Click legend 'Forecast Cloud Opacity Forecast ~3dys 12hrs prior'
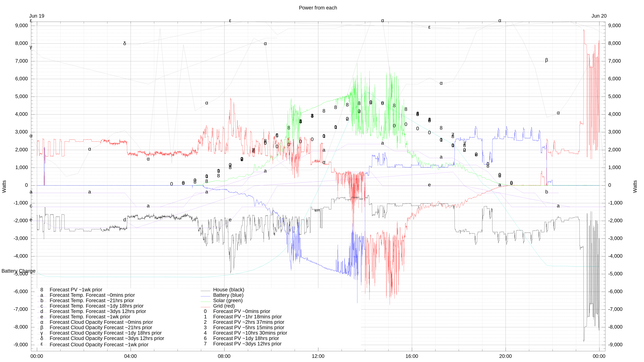644x362 pixels. (107, 338)
